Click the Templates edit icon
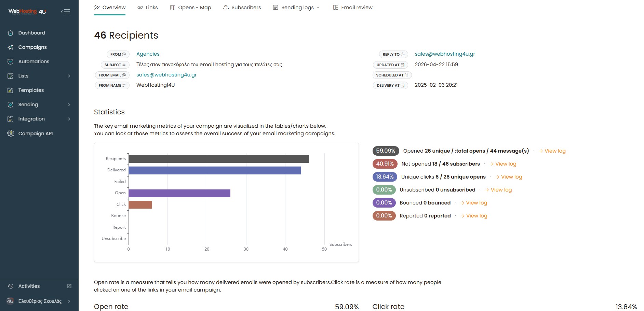This screenshot has height=311, width=644. tap(11, 90)
